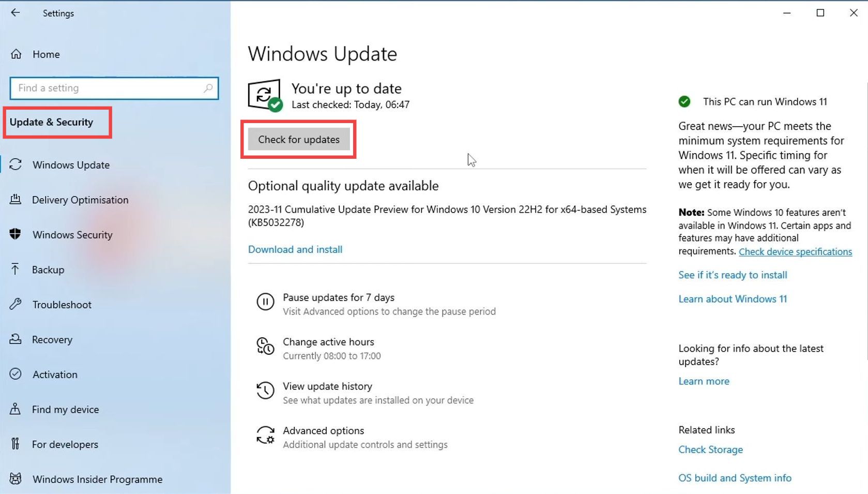Click 'Optional quality update available' heading
This screenshot has height=494, width=868.
pyautogui.click(x=343, y=186)
